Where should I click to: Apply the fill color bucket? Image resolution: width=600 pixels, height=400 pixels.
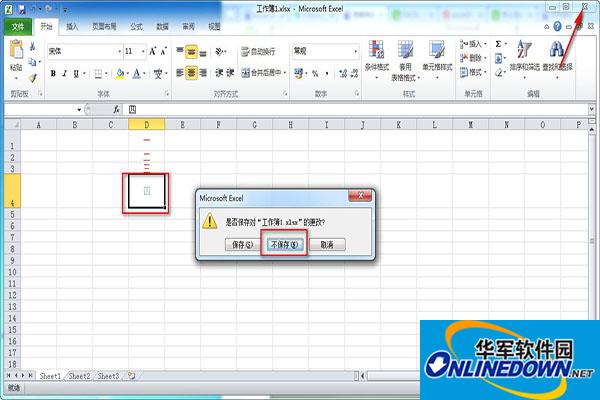pos(120,73)
